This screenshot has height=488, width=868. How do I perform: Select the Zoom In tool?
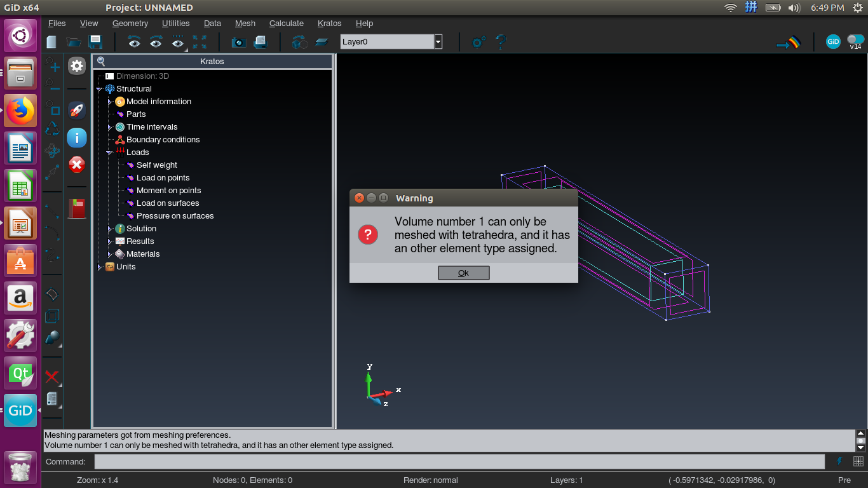click(52, 65)
